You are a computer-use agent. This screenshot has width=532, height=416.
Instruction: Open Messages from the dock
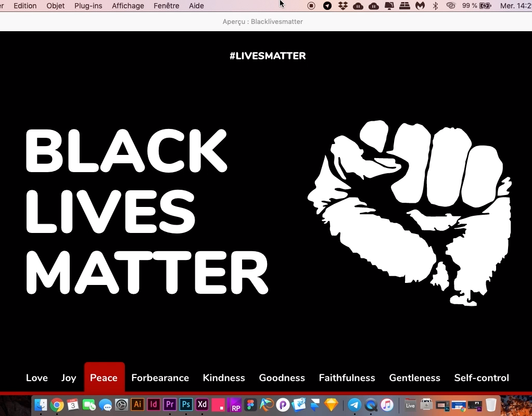(x=105, y=405)
